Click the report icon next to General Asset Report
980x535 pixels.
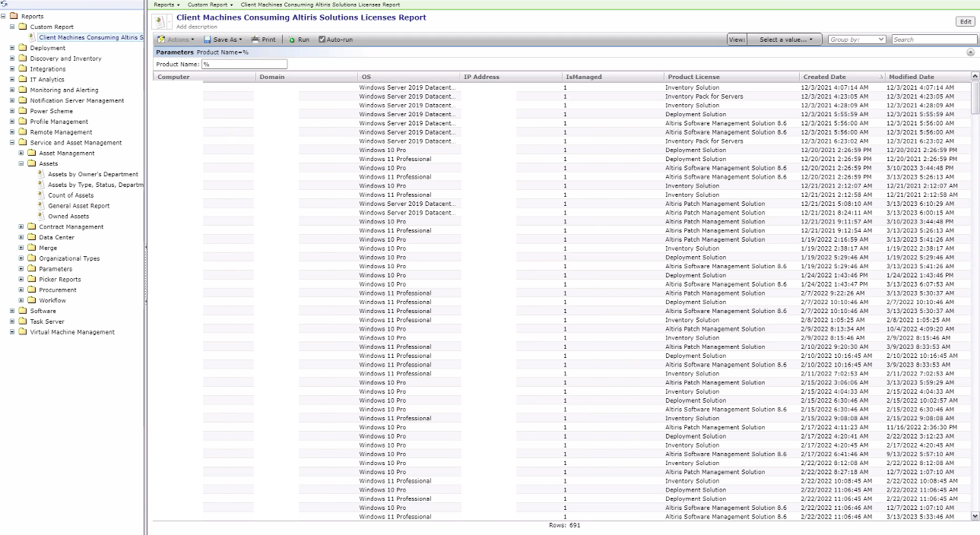coord(42,206)
